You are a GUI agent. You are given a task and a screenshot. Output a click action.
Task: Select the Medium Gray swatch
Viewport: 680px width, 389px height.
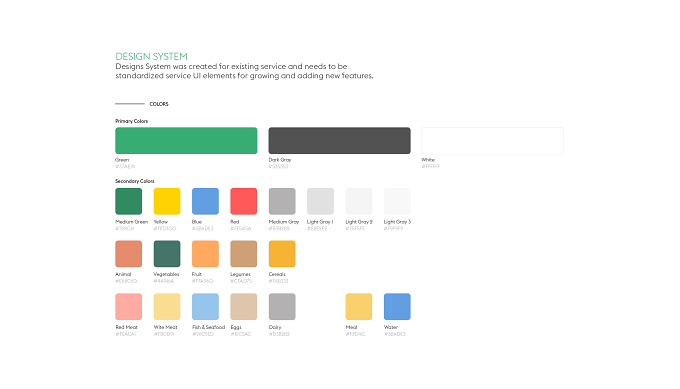tap(282, 201)
